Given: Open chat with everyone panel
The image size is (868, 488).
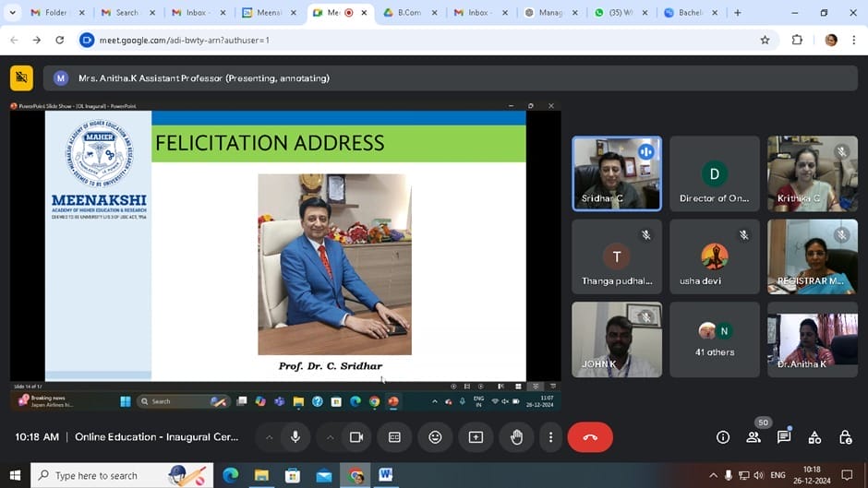Looking at the screenshot, I should [x=784, y=437].
